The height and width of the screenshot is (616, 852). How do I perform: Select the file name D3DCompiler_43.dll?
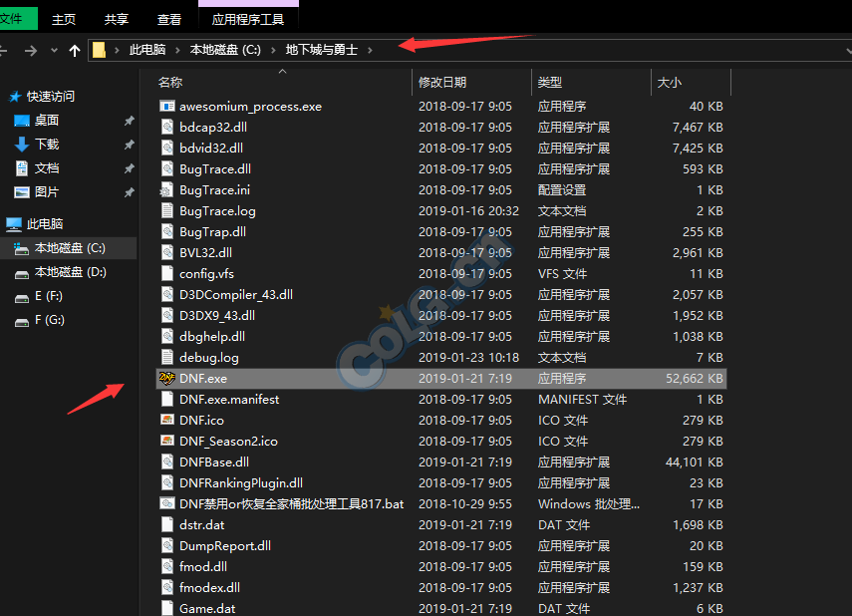(236, 295)
